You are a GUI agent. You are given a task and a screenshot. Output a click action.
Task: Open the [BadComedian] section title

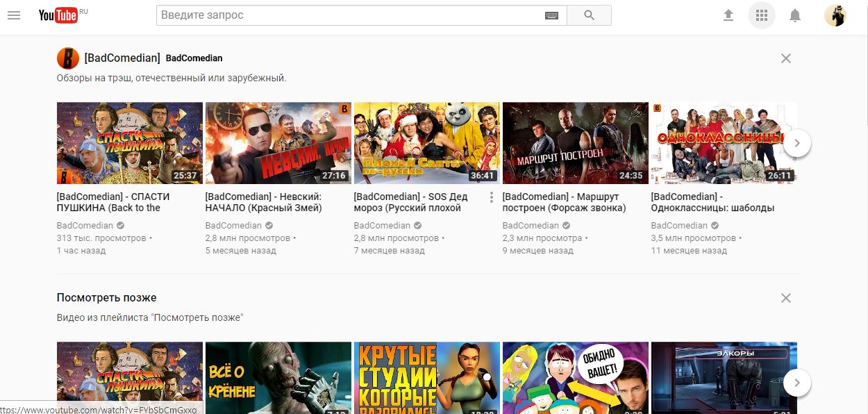coord(122,58)
